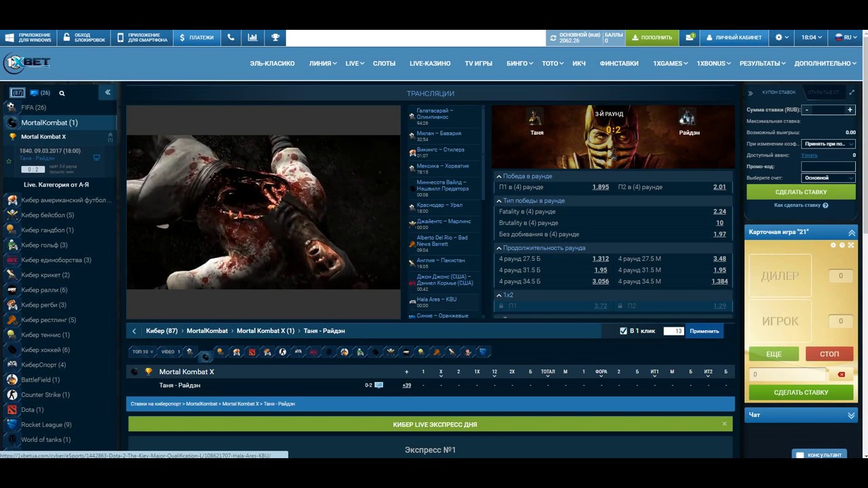Open the ТОП 10 dropdown
Viewport: 868px width, 488px height.
pos(142,352)
